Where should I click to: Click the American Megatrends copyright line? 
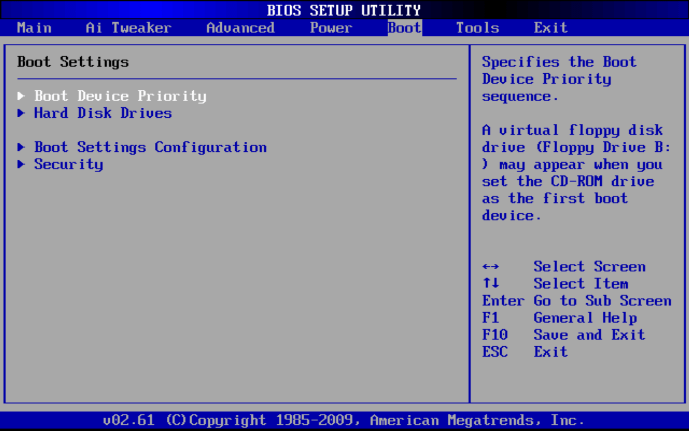(x=344, y=420)
